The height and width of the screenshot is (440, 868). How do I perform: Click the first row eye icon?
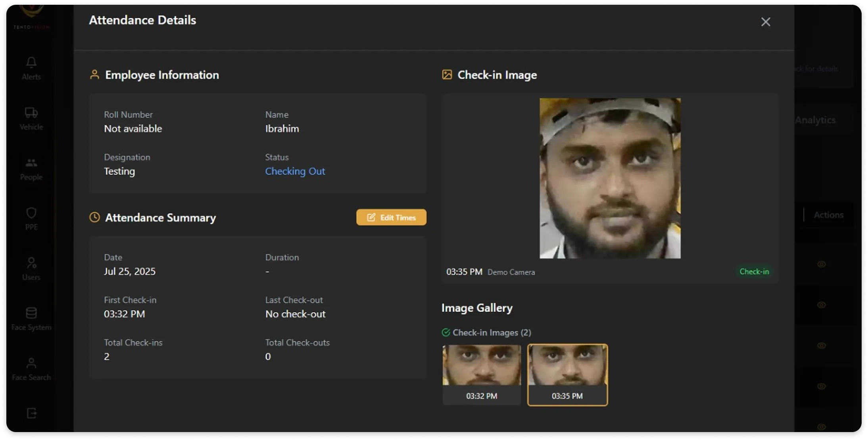(822, 264)
